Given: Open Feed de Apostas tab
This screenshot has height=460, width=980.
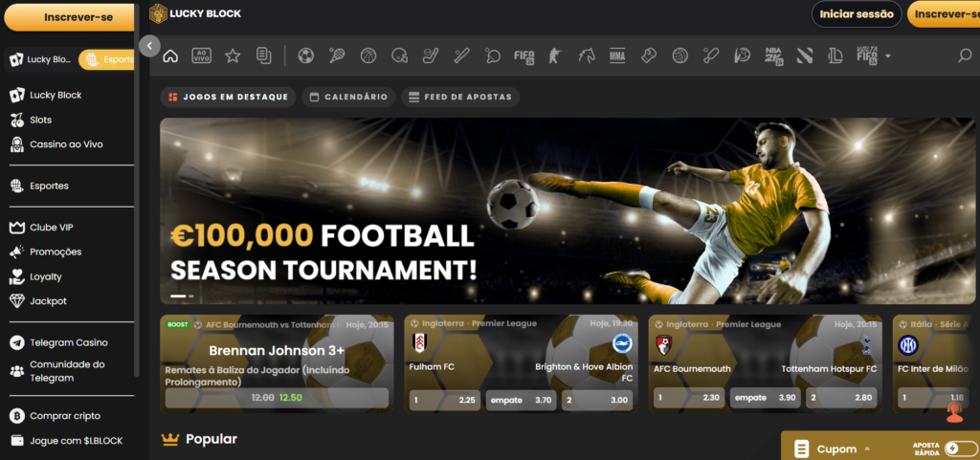Looking at the screenshot, I should coord(460,98).
